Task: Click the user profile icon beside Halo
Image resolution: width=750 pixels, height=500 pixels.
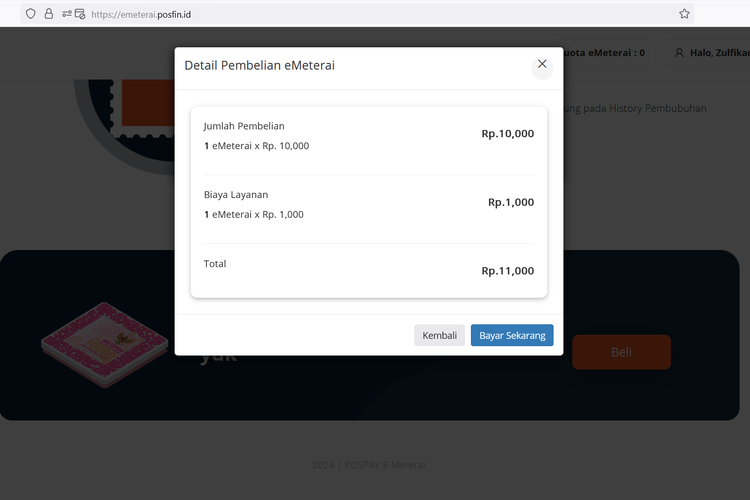Action: point(680,53)
